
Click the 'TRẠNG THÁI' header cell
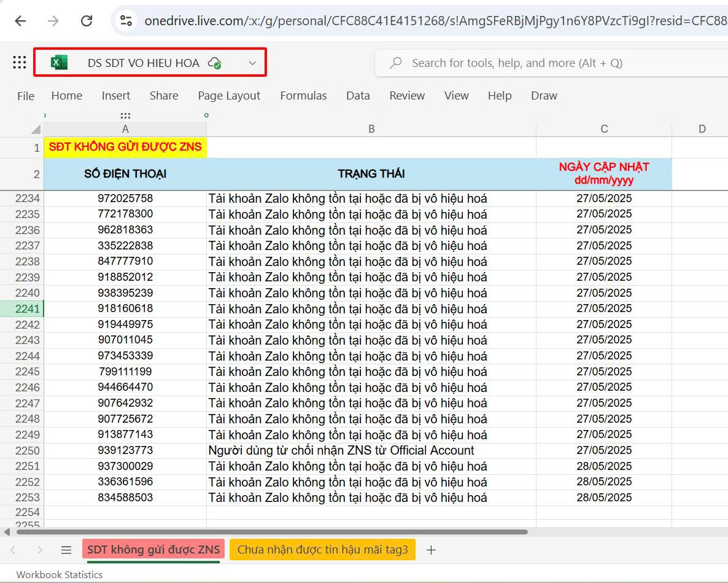tap(371, 174)
